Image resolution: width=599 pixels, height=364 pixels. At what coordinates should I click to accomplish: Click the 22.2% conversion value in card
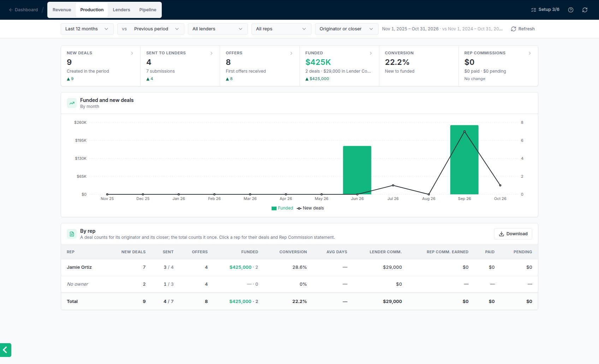(x=397, y=62)
